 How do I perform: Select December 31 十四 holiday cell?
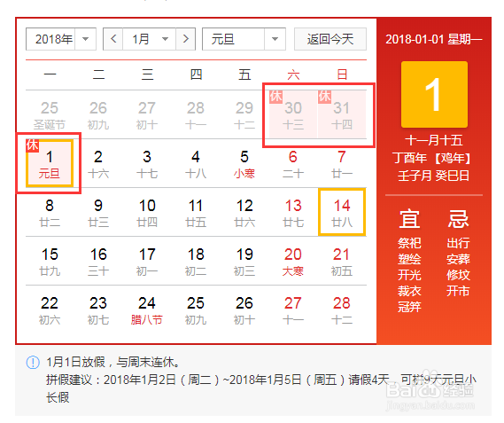342,114
